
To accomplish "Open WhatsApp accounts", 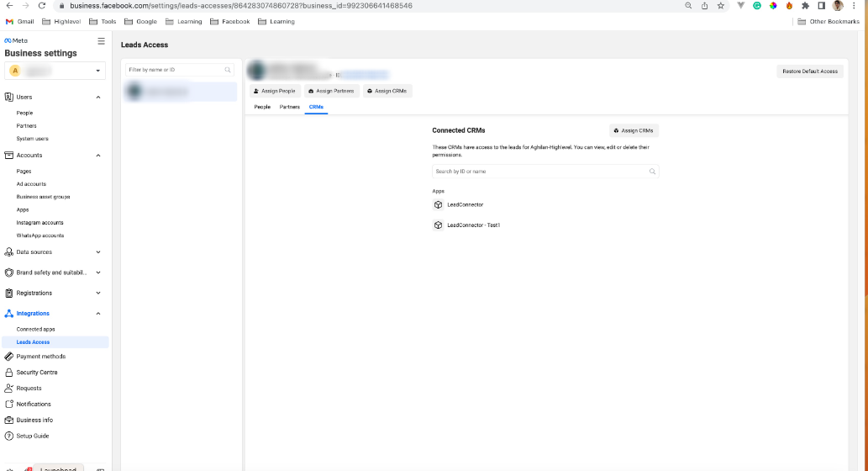I will [x=39, y=235].
